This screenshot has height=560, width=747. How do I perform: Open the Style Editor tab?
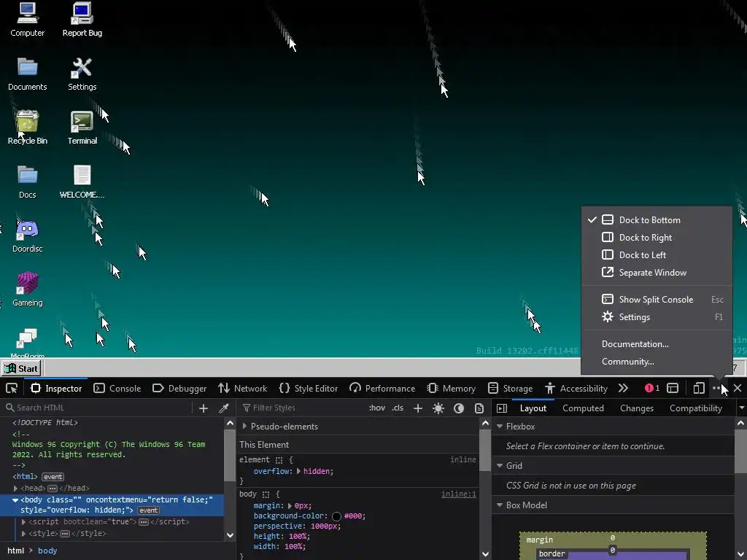(x=309, y=388)
